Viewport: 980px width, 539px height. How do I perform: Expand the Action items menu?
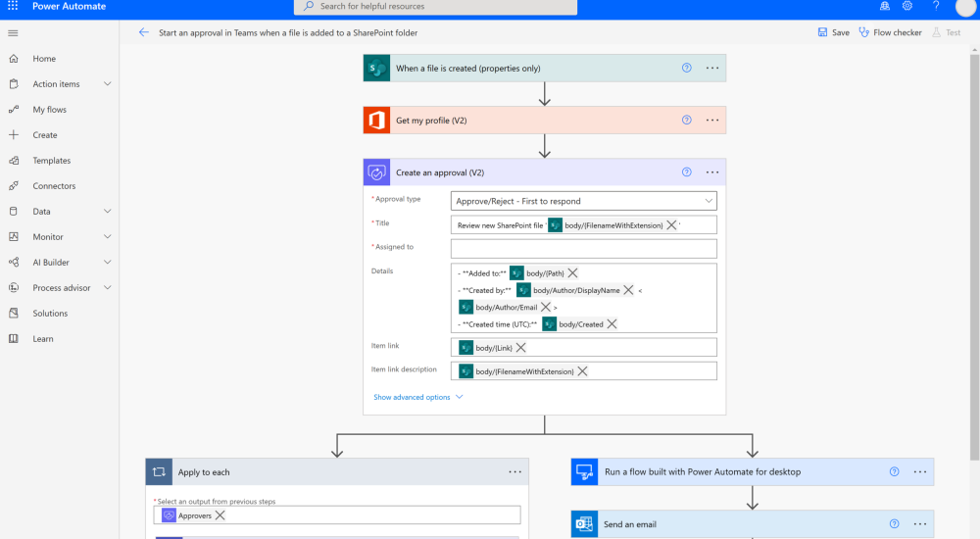107,84
